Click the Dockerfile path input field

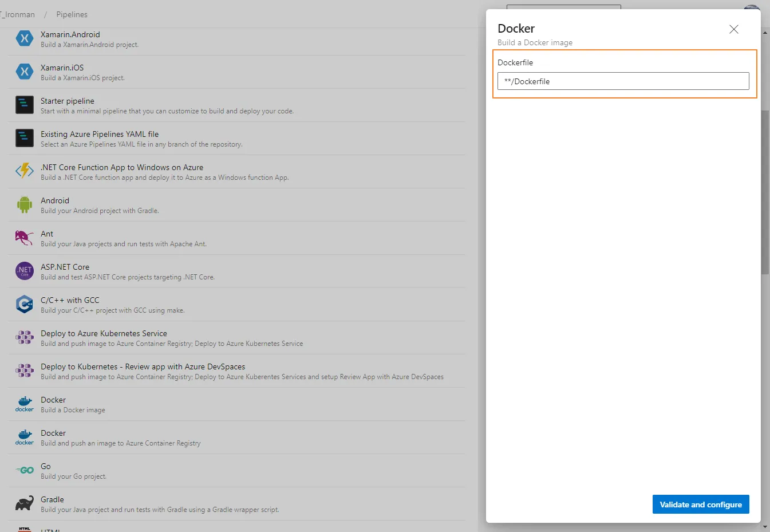[x=623, y=81]
